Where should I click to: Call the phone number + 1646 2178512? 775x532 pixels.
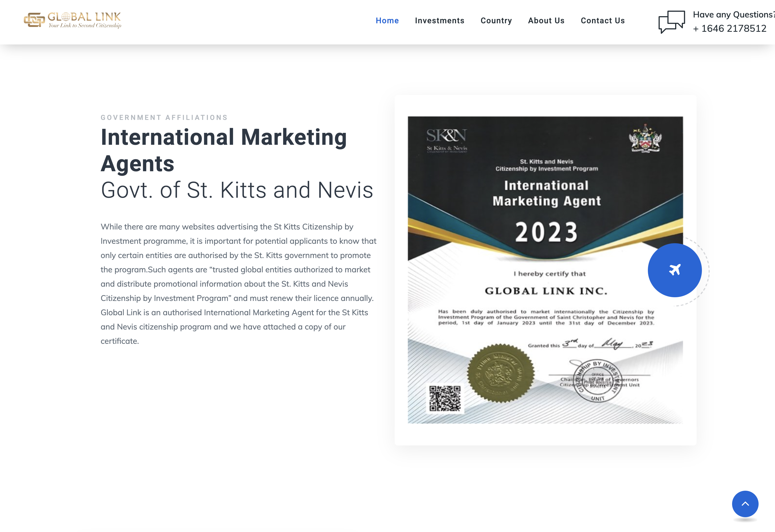(x=729, y=29)
